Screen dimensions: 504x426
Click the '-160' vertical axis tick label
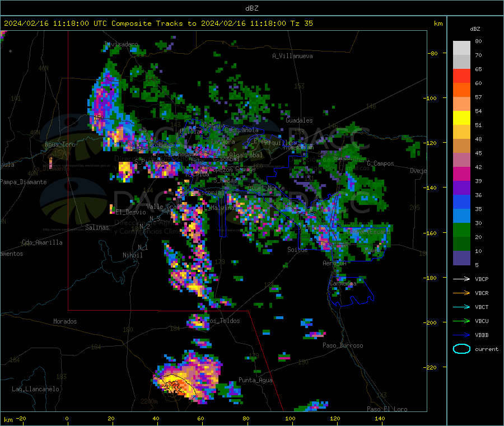point(430,233)
